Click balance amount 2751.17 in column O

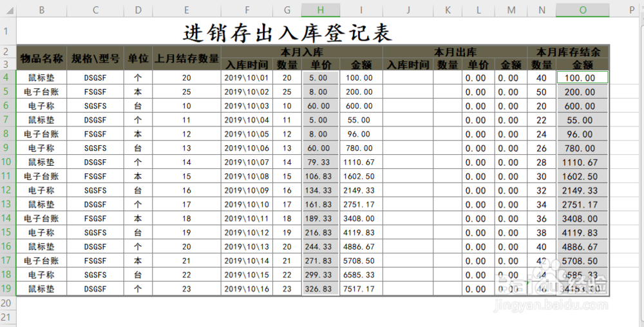(x=582, y=204)
